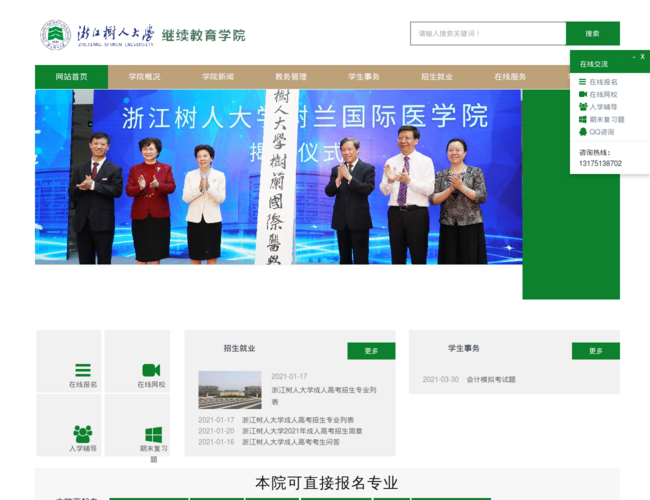The width and height of the screenshot is (650, 500).
Task: Click the 在线网校 text link in sidebar
Action: click(x=603, y=95)
